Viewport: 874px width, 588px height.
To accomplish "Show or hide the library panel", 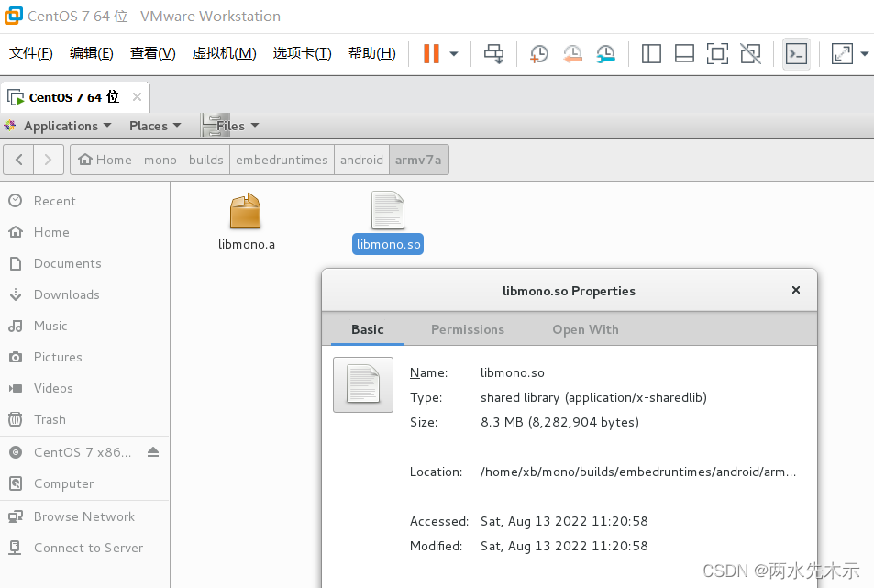I will [650, 53].
